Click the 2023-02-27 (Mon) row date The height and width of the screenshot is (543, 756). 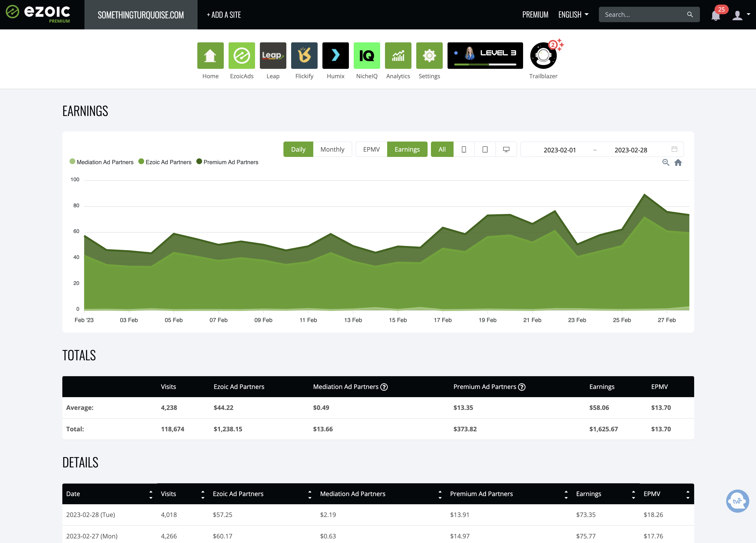92,536
